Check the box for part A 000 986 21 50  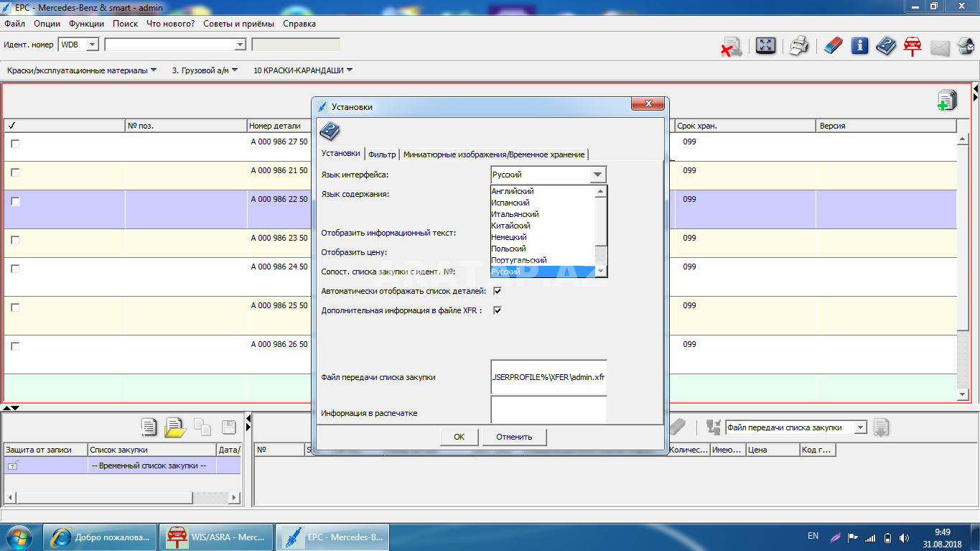pyautogui.click(x=15, y=172)
